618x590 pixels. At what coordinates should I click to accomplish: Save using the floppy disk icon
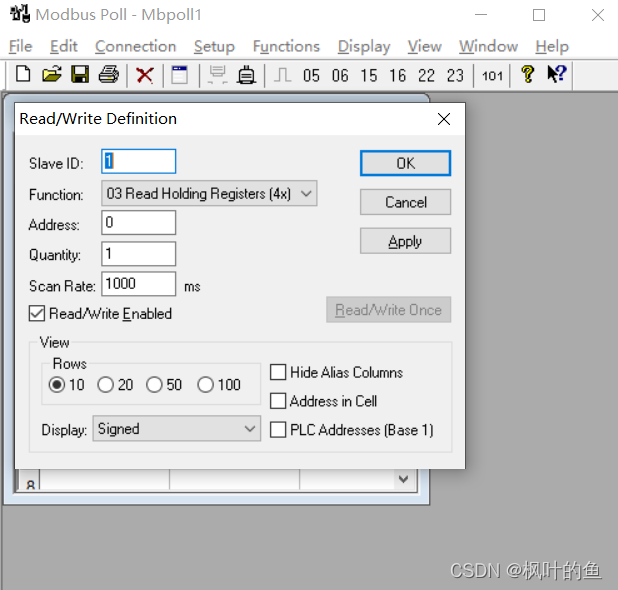80,74
